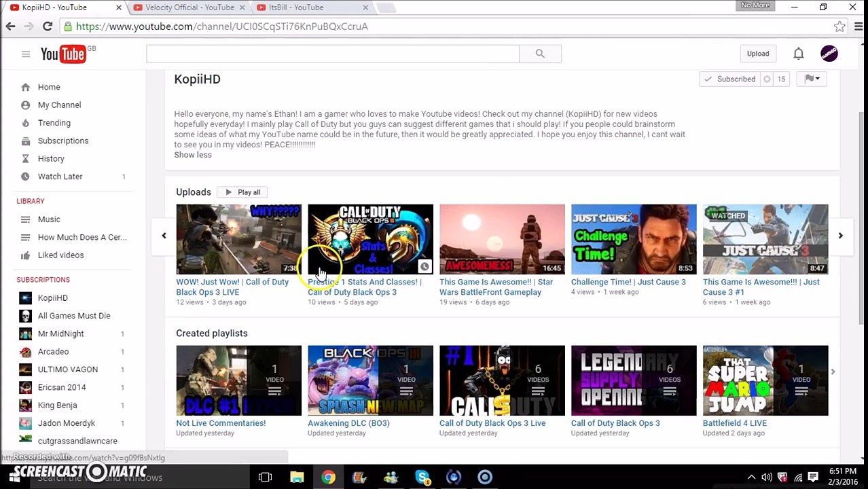The width and height of the screenshot is (868, 489).
Task: Open the flag report dropdown
Action: [x=812, y=79]
